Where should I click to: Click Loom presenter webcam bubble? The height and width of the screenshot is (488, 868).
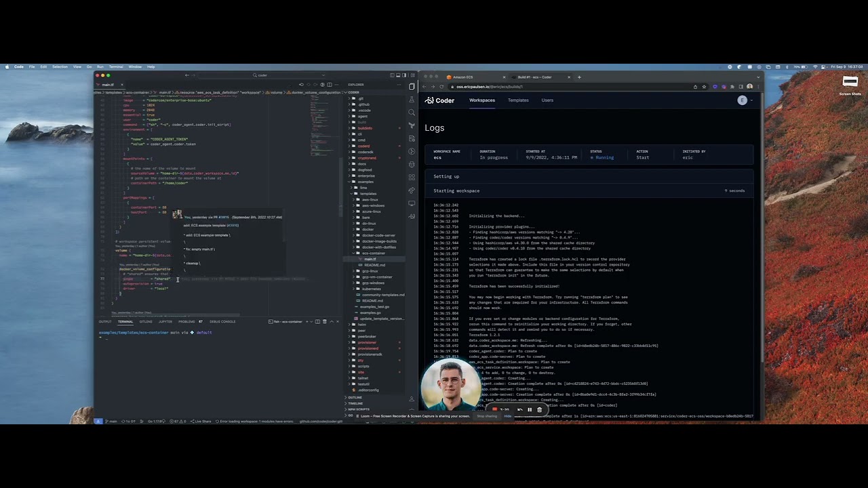click(x=450, y=386)
